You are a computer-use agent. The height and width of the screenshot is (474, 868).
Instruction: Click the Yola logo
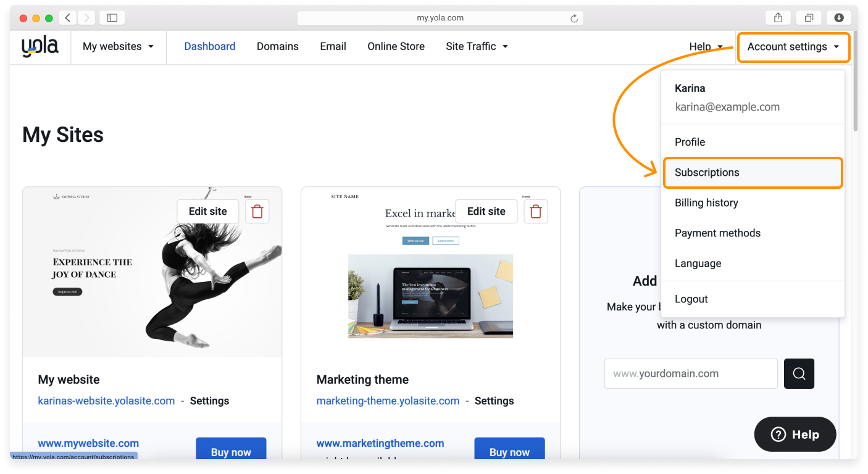40,46
